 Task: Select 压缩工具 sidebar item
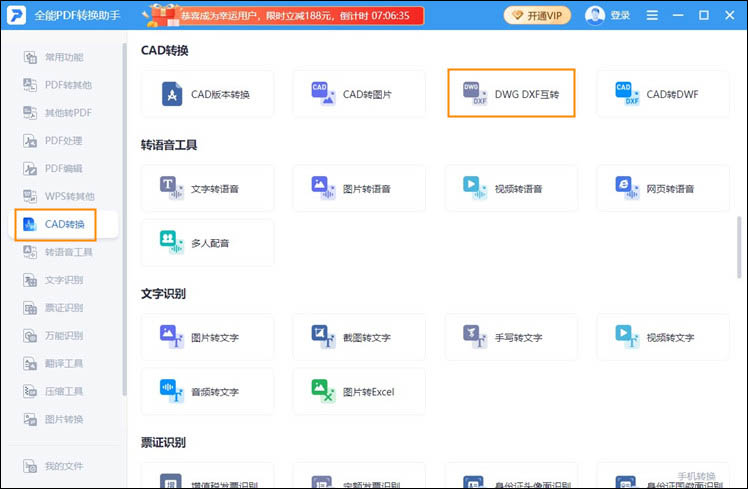pyautogui.click(x=63, y=391)
